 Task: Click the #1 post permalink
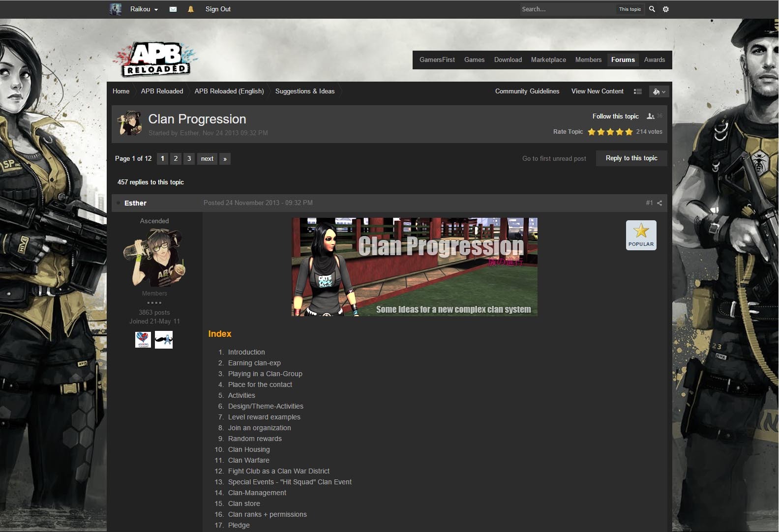tap(649, 203)
